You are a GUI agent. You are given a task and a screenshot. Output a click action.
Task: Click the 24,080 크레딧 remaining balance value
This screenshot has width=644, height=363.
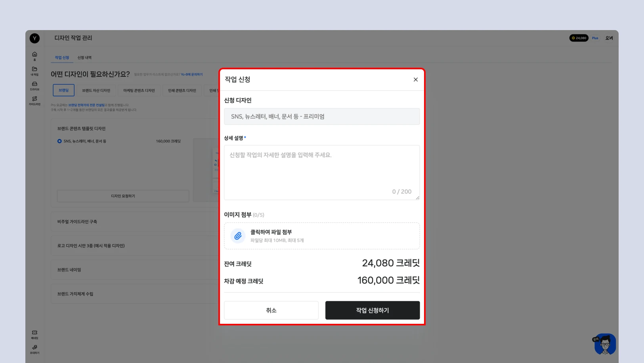click(x=391, y=263)
